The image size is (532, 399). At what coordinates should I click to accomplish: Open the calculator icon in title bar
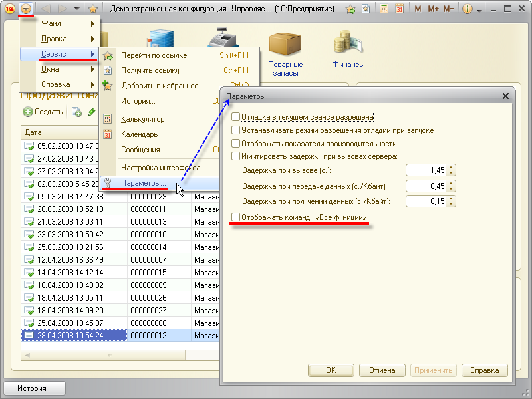pos(384,9)
